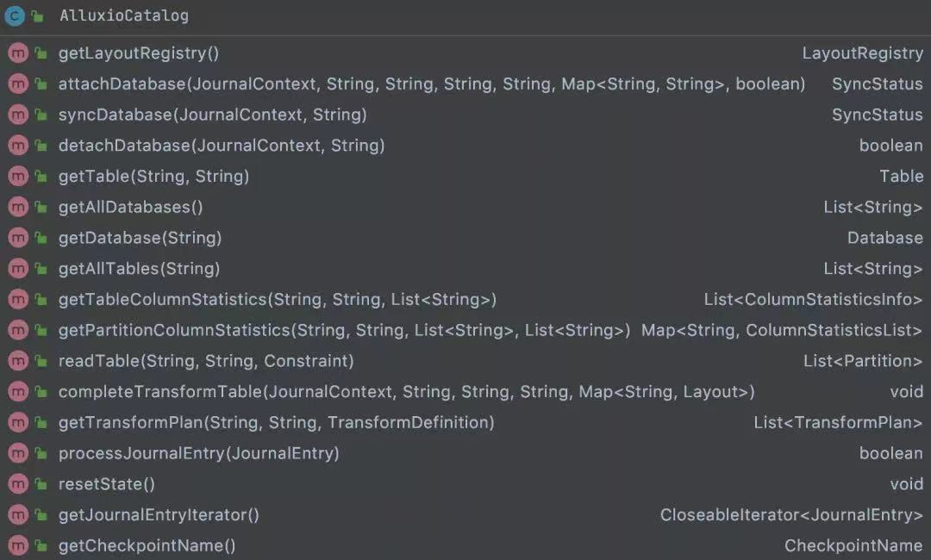Select the processJournalEntry(JournalEntry) method

point(198,453)
